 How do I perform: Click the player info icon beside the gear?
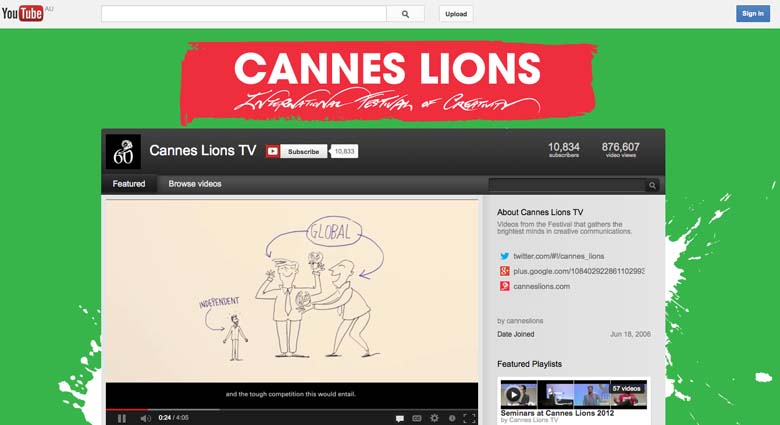click(x=452, y=419)
